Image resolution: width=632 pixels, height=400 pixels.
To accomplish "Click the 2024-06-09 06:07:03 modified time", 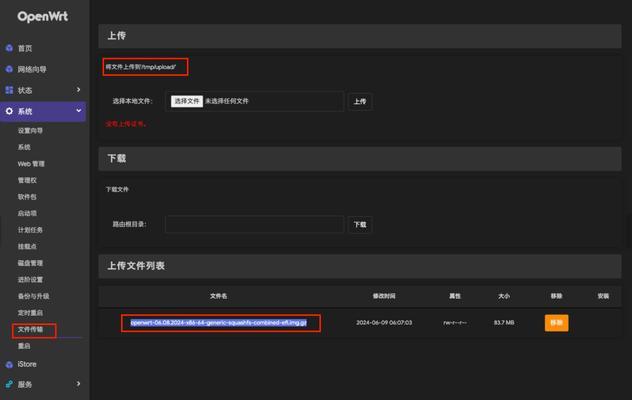I will (x=384, y=323).
